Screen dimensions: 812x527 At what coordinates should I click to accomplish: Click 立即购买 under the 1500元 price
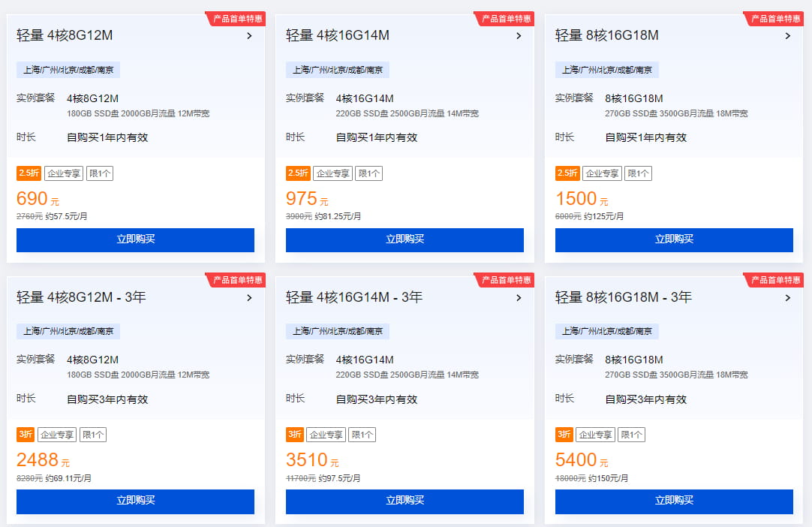[674, 240]
